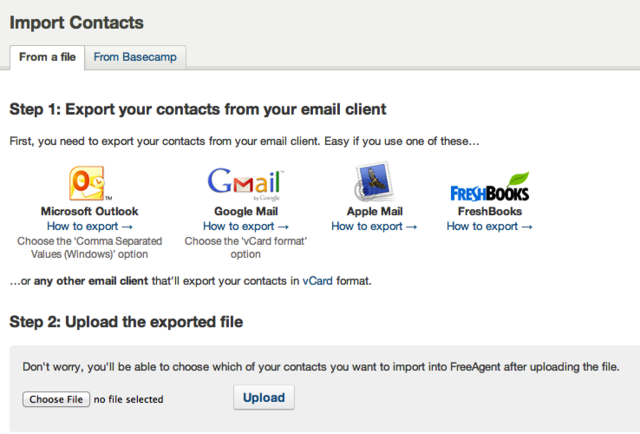Screen dimensions: 640x434
Task: Click the Step 2 upload heading
Action: (126, 322)
